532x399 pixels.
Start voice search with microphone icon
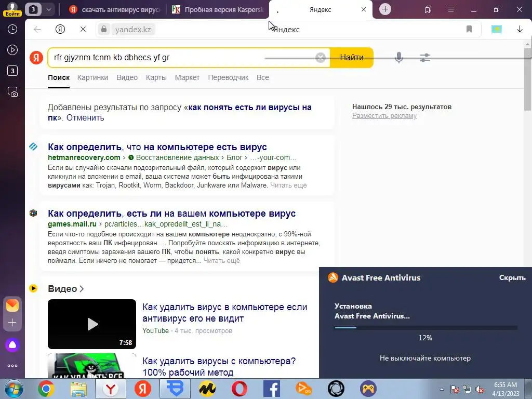[399, 57]
